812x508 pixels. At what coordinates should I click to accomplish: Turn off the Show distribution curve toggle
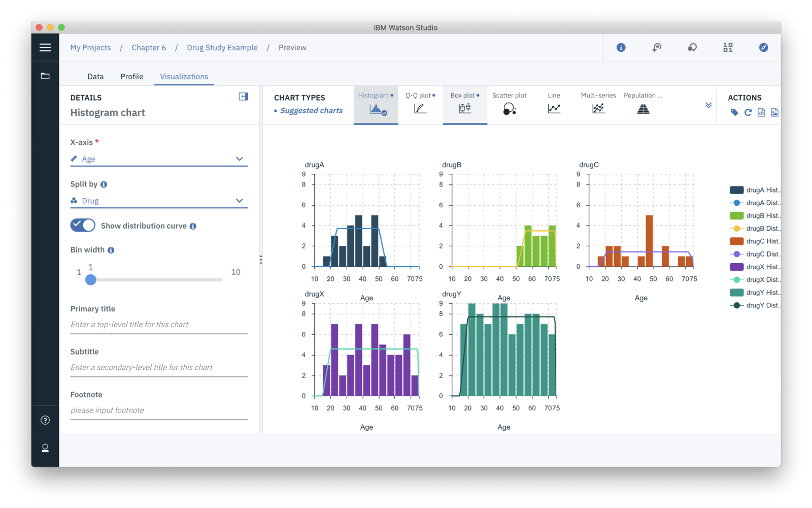click(x=83, y=225)
